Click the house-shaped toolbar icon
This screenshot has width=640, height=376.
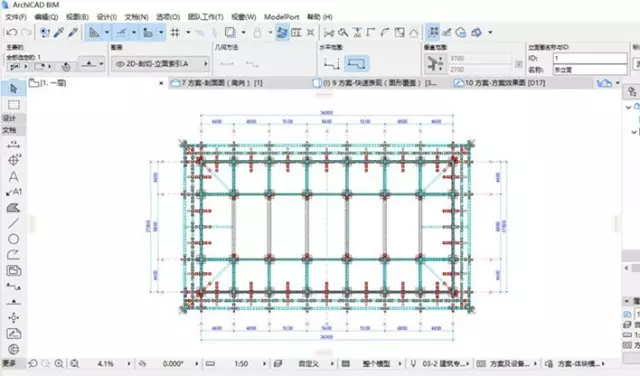pyautogui.click(x=413, y=33)
